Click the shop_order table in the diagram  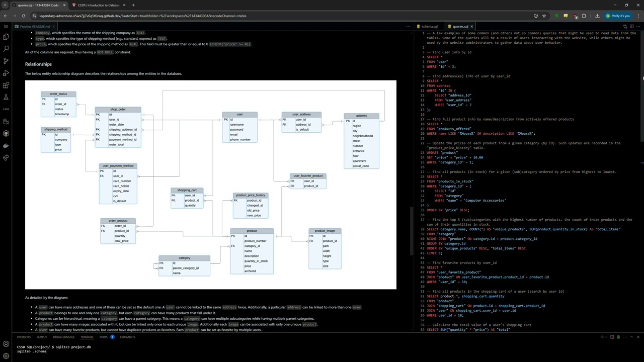[118, 127]
